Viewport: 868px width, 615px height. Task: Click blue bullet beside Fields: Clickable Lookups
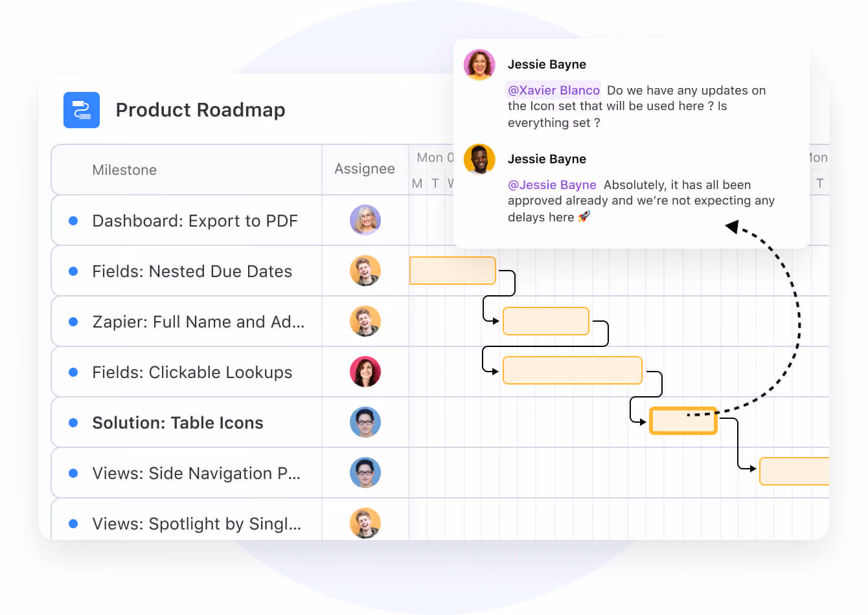[73, 372]
